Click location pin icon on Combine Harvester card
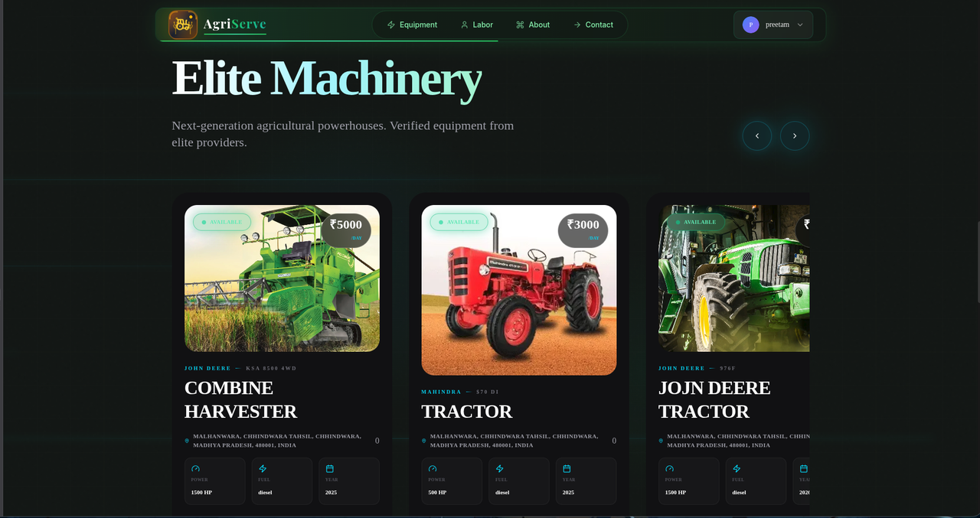The image size is (980, 518). pos(187,441)
